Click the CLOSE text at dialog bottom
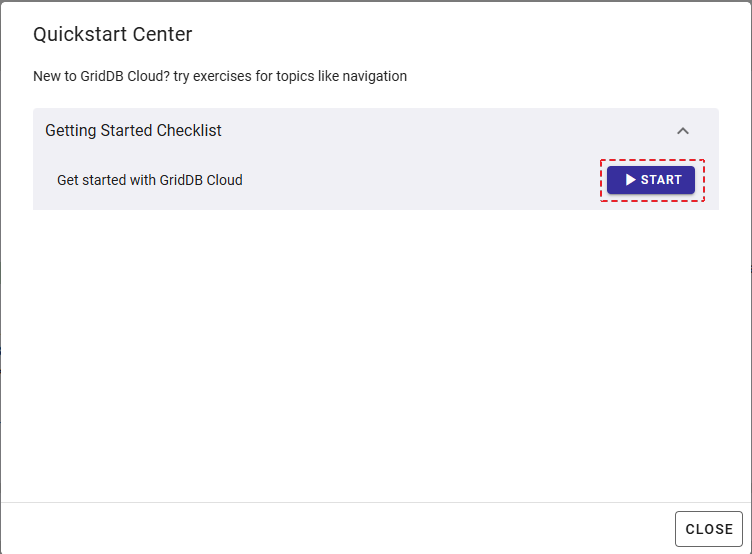The image size is (752, 554). click(709, 529)
